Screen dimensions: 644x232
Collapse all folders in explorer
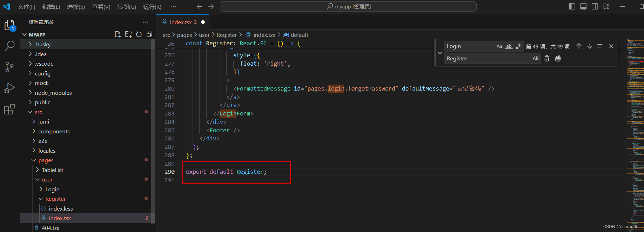pos(149,34)
